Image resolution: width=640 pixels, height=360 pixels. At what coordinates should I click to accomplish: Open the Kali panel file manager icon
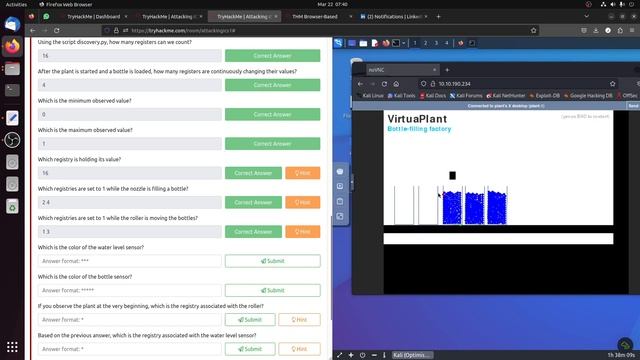coord(363,43)
